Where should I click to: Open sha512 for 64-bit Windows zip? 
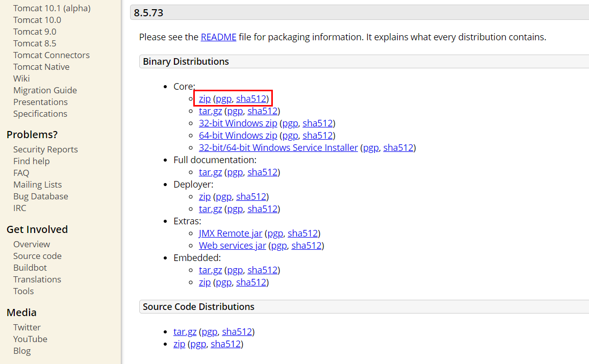318,135
